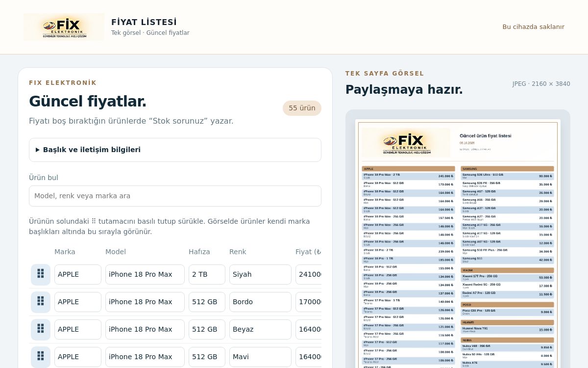The width and height of the screenshot is (588, 368).
Task: Focus the Ürün bul search field
Action: coord(175,196)
